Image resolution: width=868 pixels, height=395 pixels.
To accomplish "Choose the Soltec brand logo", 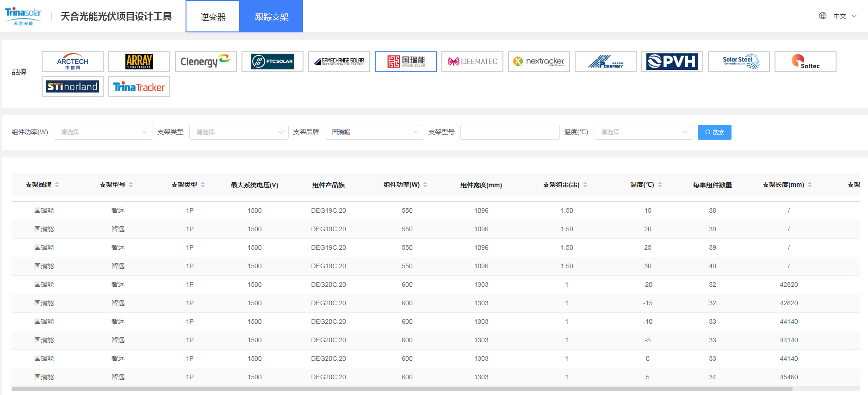I will 806,62.
